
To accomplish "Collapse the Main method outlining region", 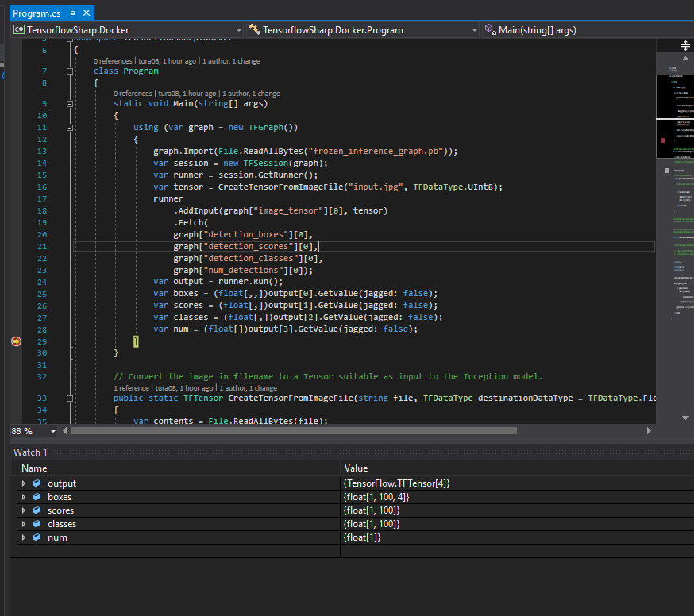I will (70, 103).
